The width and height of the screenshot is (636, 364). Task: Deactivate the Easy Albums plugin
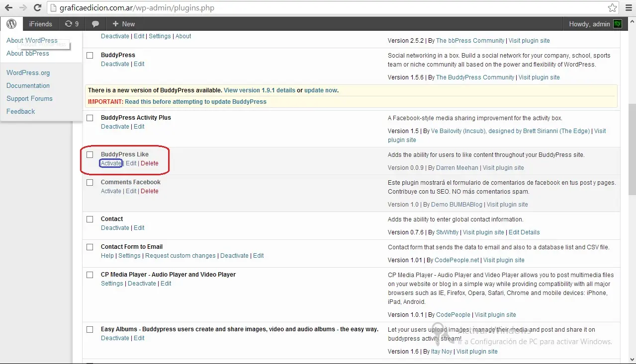pyautogui.click(x=115, y=338)
